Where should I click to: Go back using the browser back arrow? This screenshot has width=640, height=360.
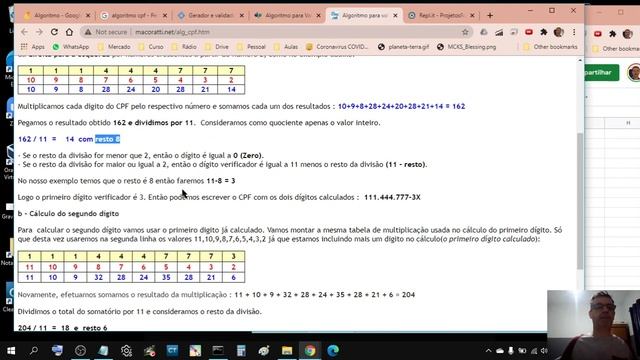pyautogui.click(x=24, y=32)
